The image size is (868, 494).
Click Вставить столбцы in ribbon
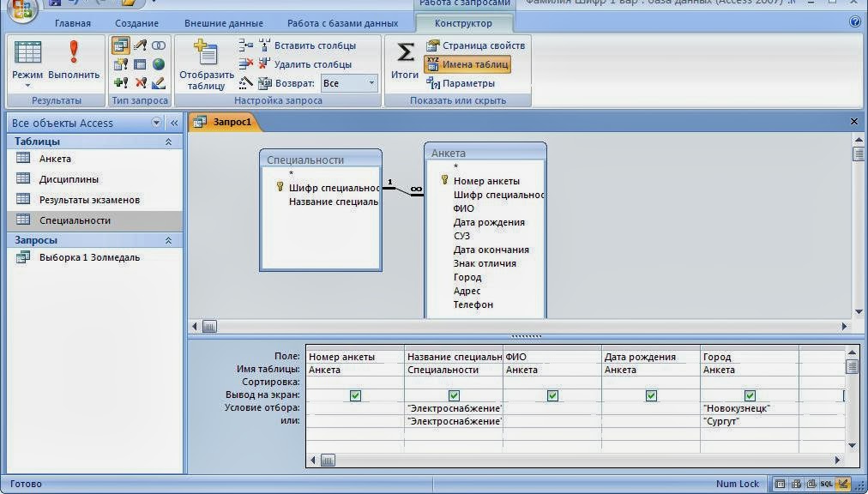(x=306, y=45)
